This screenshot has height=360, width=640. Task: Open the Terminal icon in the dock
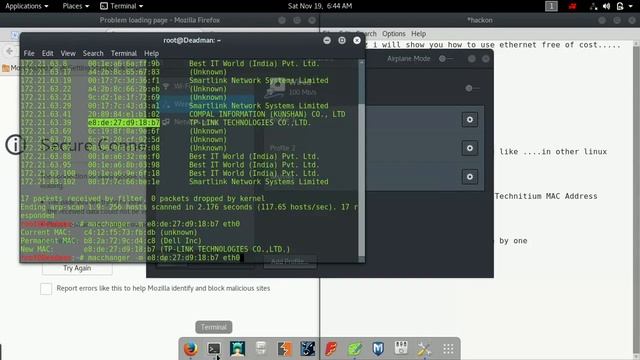pos(214,349)
